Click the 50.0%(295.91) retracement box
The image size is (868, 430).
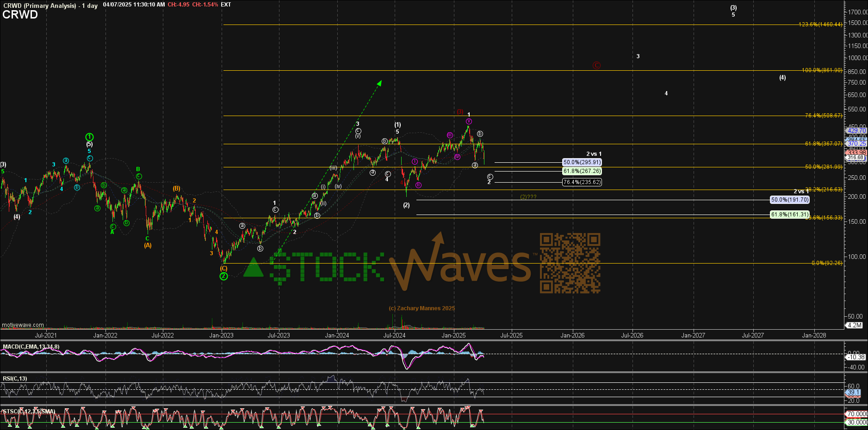(582, 162)
